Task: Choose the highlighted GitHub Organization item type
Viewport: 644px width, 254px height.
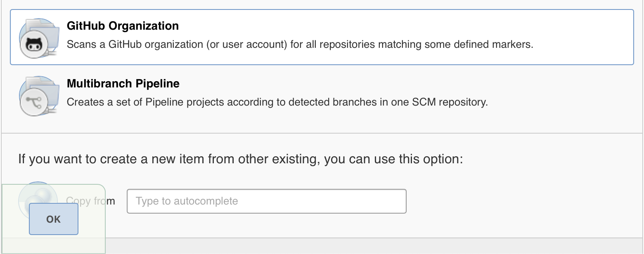Action: 322,37
